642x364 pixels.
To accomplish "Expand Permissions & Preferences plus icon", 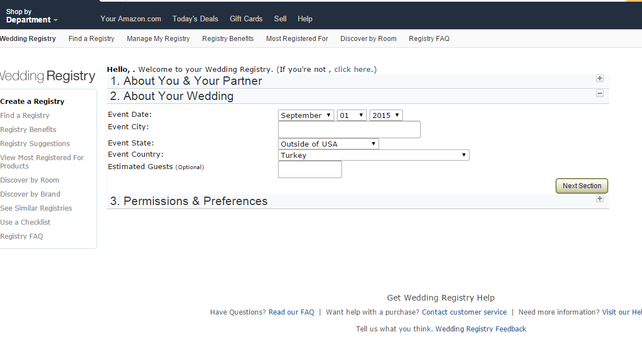I will [x=599, y=199].
